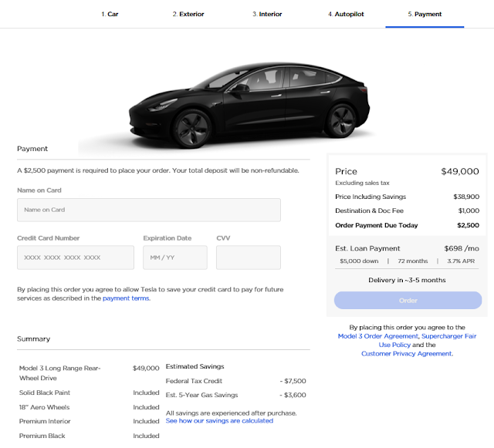
Task: Click the 72 months loan term
Action: click(413, 261)
